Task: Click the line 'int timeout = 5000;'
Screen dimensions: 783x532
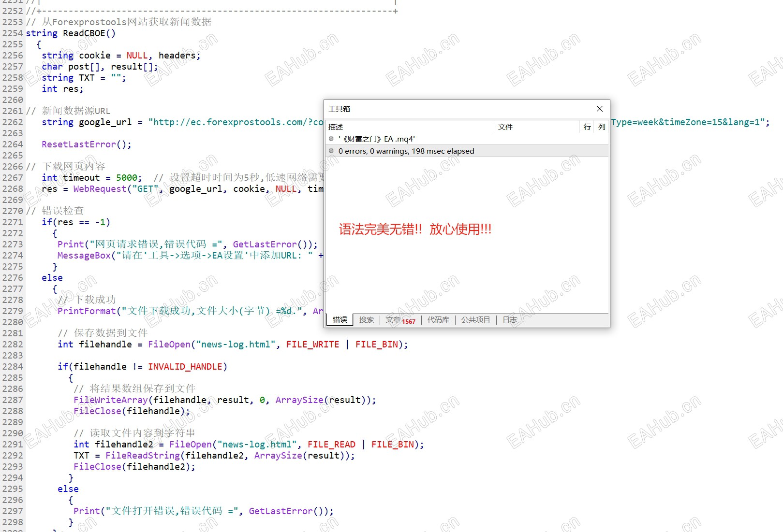Action: pos(92,177)
